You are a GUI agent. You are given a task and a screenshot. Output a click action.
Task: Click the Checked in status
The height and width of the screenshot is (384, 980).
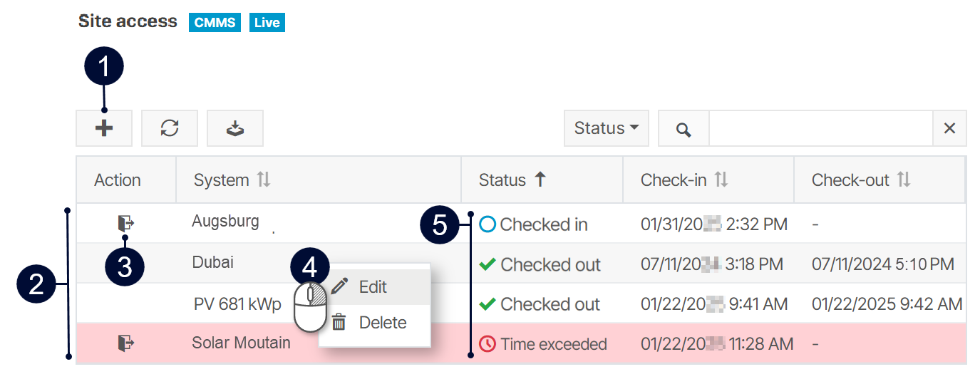(x=533, y=224)
